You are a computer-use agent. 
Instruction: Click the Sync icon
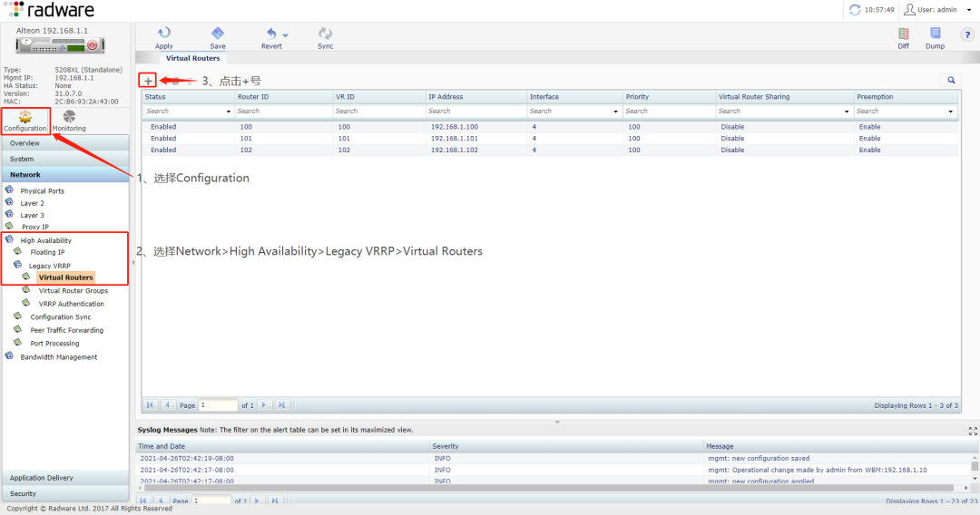point(325,34)
